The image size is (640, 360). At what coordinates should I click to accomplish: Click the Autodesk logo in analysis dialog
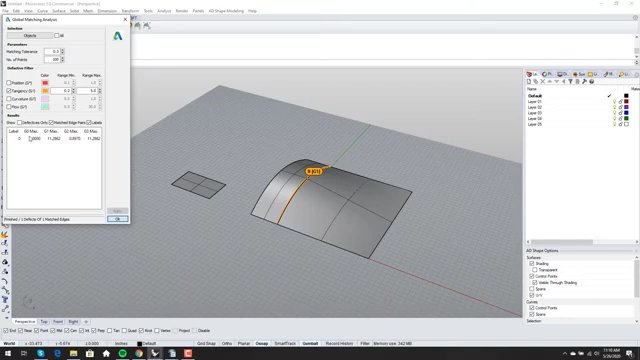(118, 36)
